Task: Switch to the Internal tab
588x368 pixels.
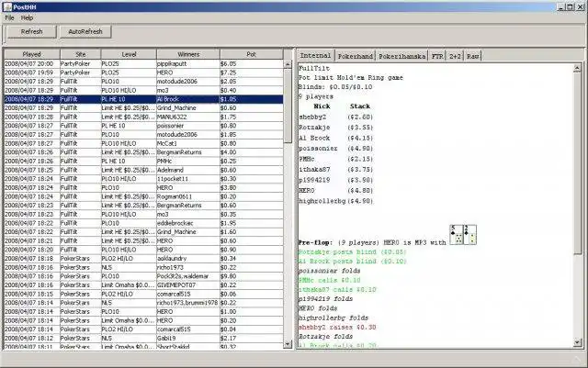Action: point(315,55)
